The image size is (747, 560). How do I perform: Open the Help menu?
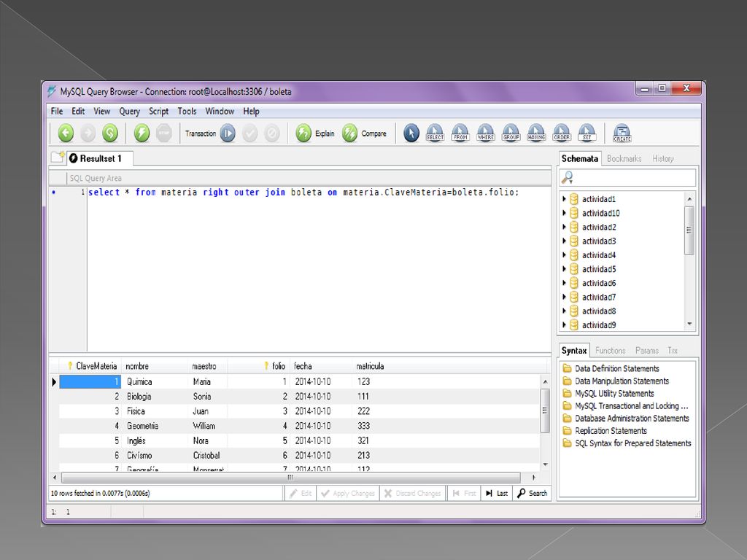[x=251, y=112]
